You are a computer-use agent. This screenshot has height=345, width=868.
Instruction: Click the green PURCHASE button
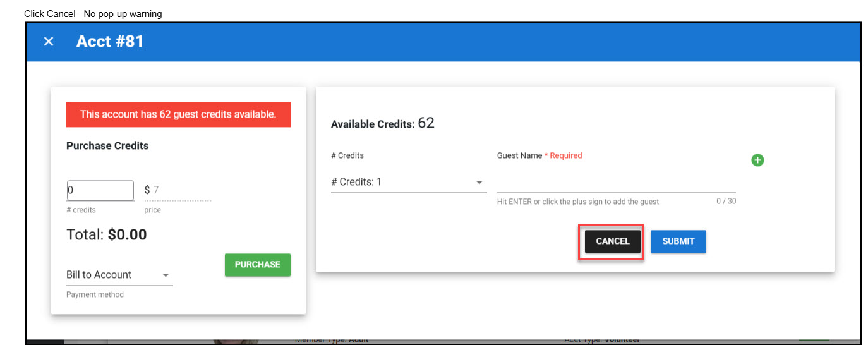pyautogui.click(x=257, y=265)
